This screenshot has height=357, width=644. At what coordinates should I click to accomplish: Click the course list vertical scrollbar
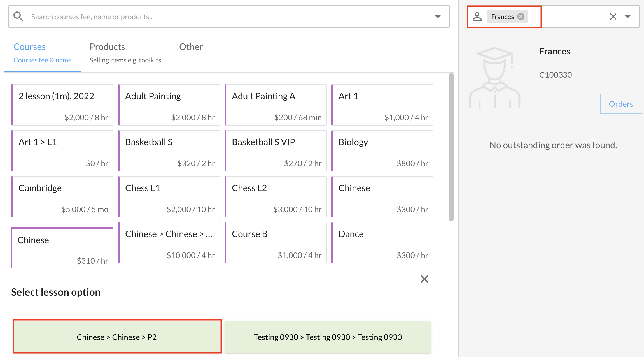tap(451, 147)
